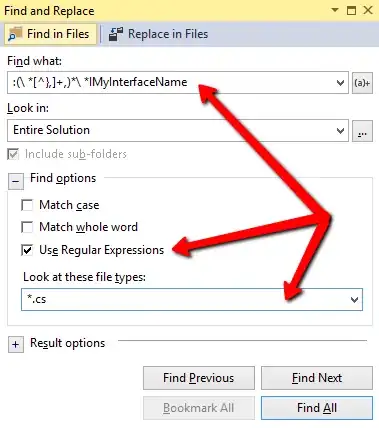This screenshot has height=428, width=379.
Task: Switch to the Find in Files tab
Action: pos(50,34)
